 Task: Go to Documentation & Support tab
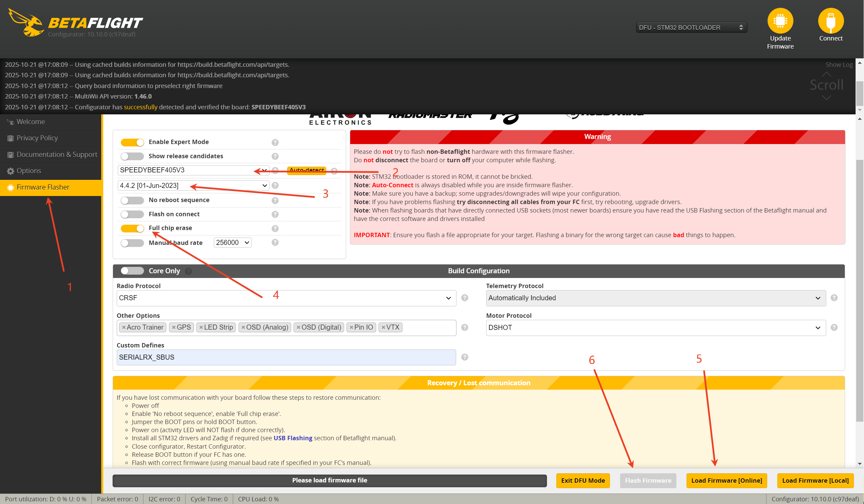click(57, 154)
